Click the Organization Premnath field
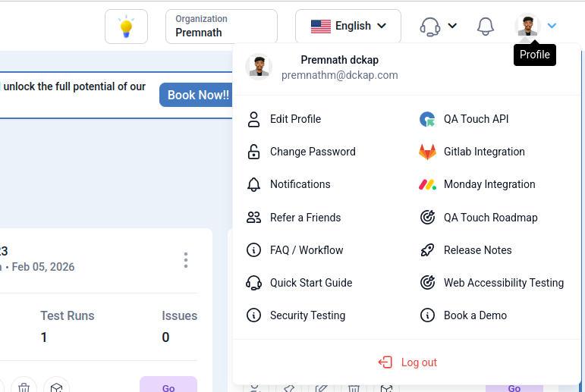585x392 pixels. pyautogui.click(x=221, y=27)
